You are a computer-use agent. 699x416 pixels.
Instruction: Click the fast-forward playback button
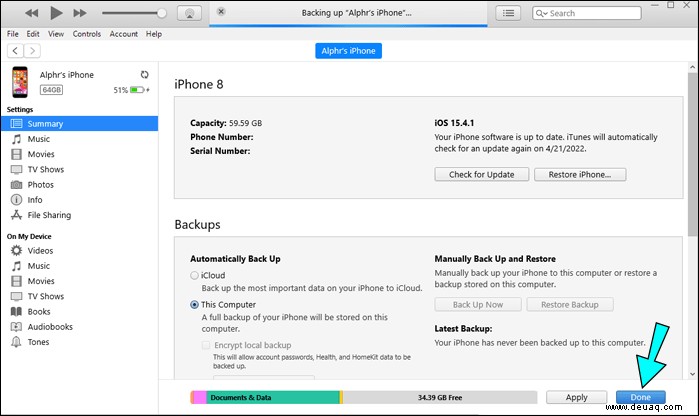[x=80, y=13]
